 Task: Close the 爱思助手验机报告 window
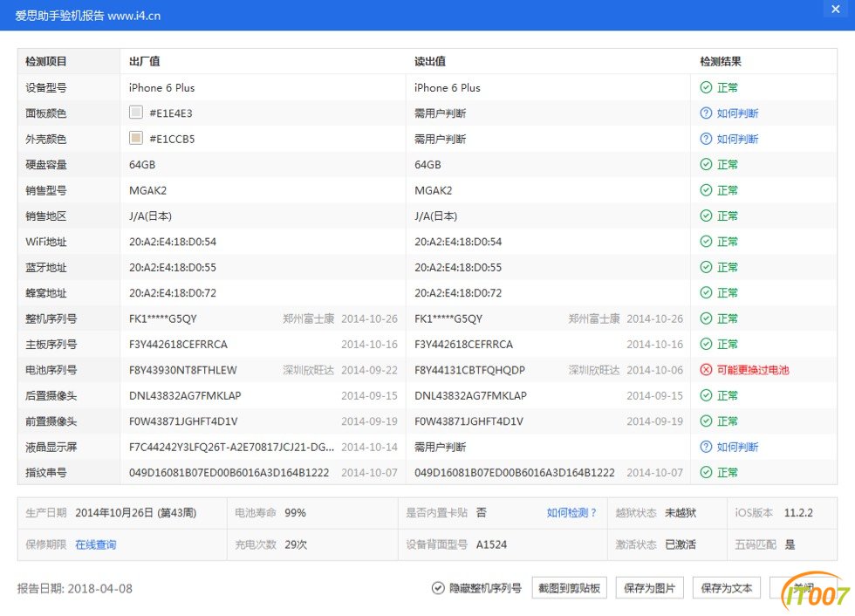pyautogui.click(x=836, y=10)
